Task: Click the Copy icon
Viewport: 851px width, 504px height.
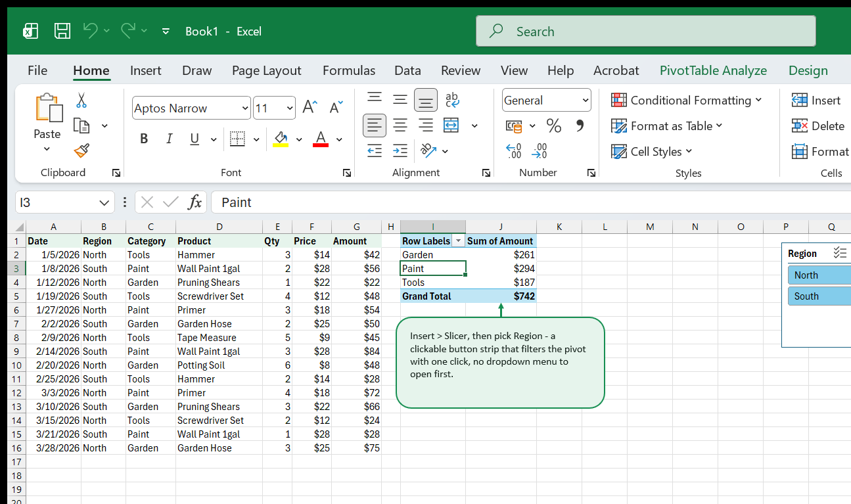Action: pyautogui.click(x=81, y=126)
